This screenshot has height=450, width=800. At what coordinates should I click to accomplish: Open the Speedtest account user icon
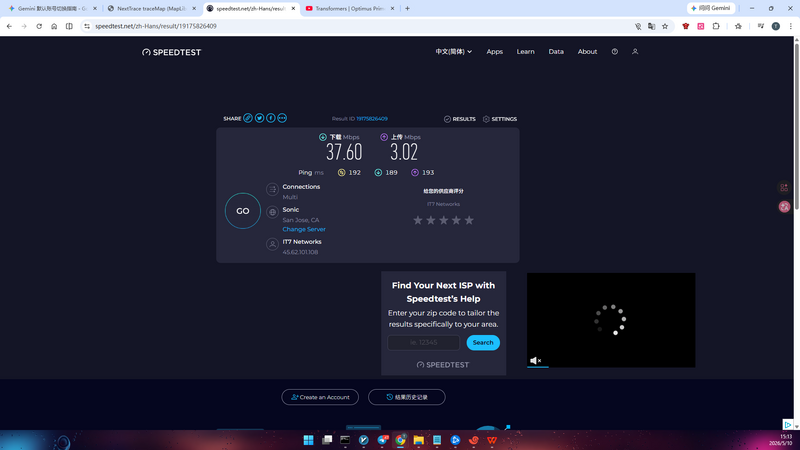coord(635,52)
